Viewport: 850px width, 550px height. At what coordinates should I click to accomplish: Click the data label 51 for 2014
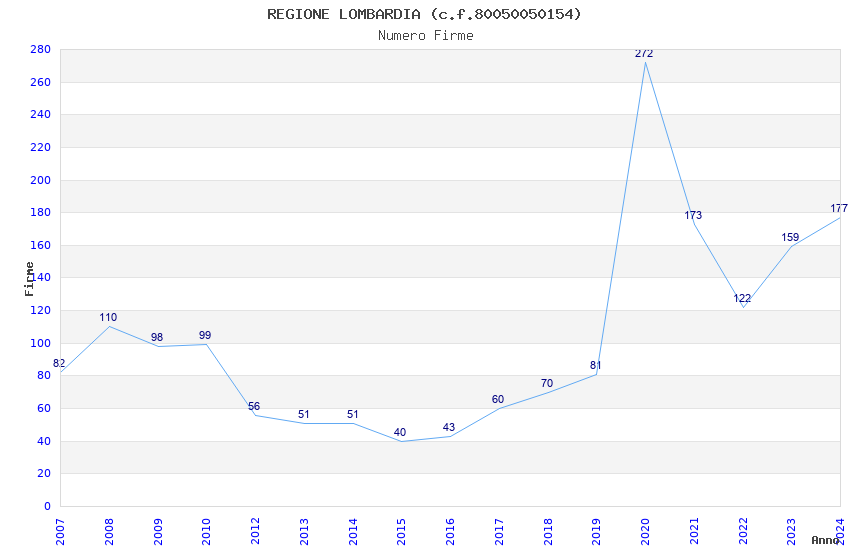[x=352, y=414]
